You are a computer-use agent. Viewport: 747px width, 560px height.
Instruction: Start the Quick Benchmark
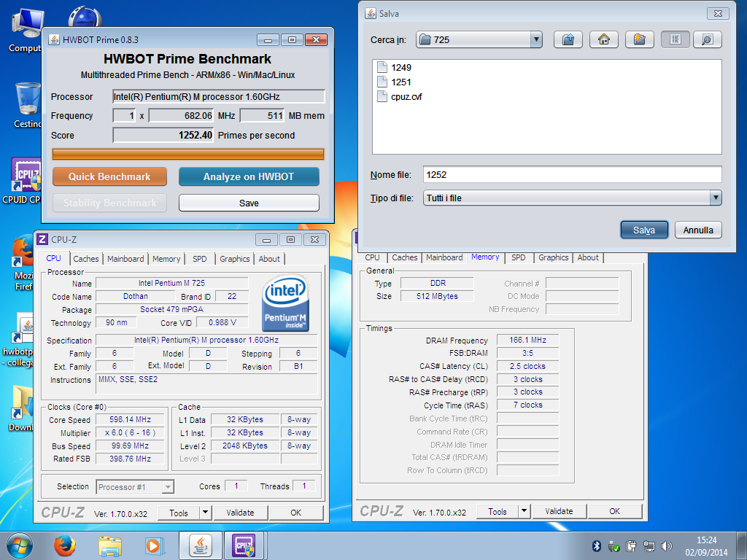pyautogui.click(x=109, y=176)
